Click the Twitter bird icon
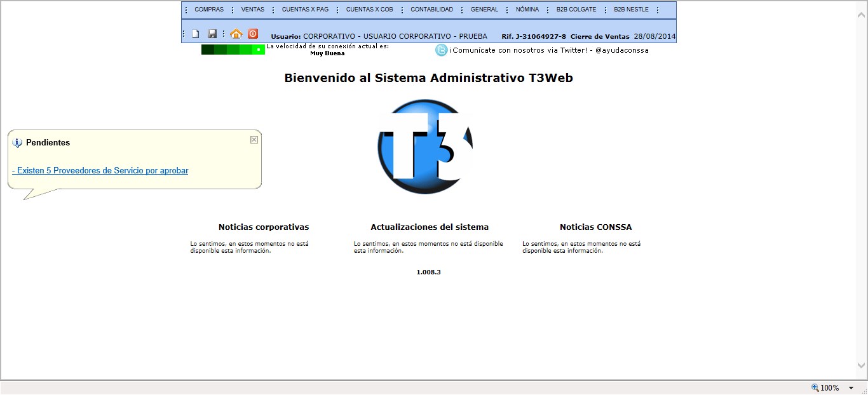Viewport: 868px width, 395px height. tap(441, 50)
